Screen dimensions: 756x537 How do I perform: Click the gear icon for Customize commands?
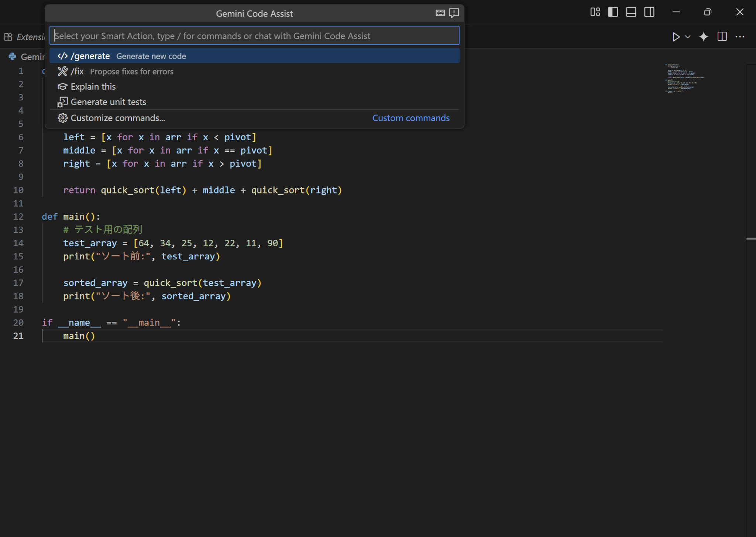[x=62, y=118]
